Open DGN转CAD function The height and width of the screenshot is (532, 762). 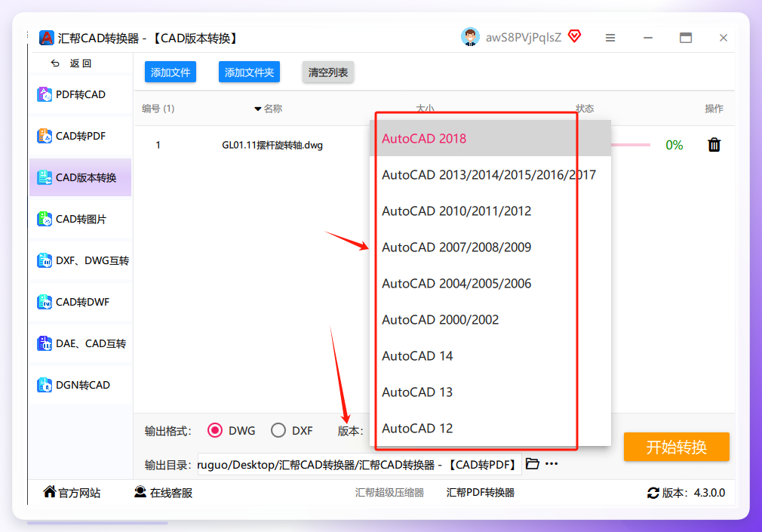point(81,385)
